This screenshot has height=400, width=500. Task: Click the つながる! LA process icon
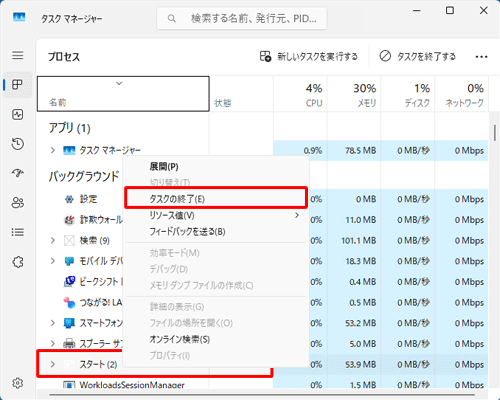[69, 303]
